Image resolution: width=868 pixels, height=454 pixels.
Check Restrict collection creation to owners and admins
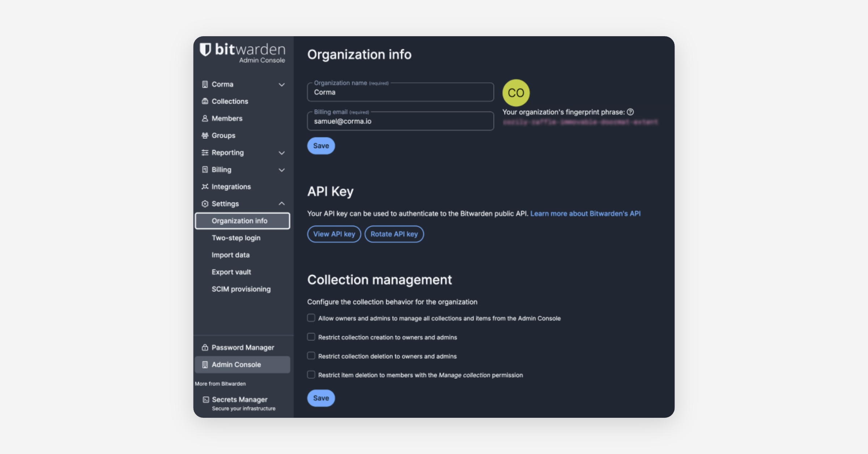[311, 337]
